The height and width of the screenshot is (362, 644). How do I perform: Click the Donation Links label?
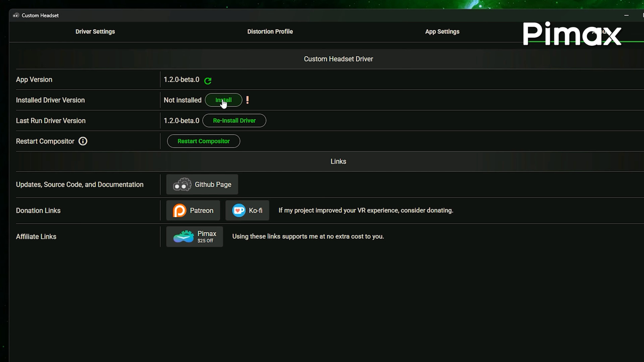tap(38, 211)
